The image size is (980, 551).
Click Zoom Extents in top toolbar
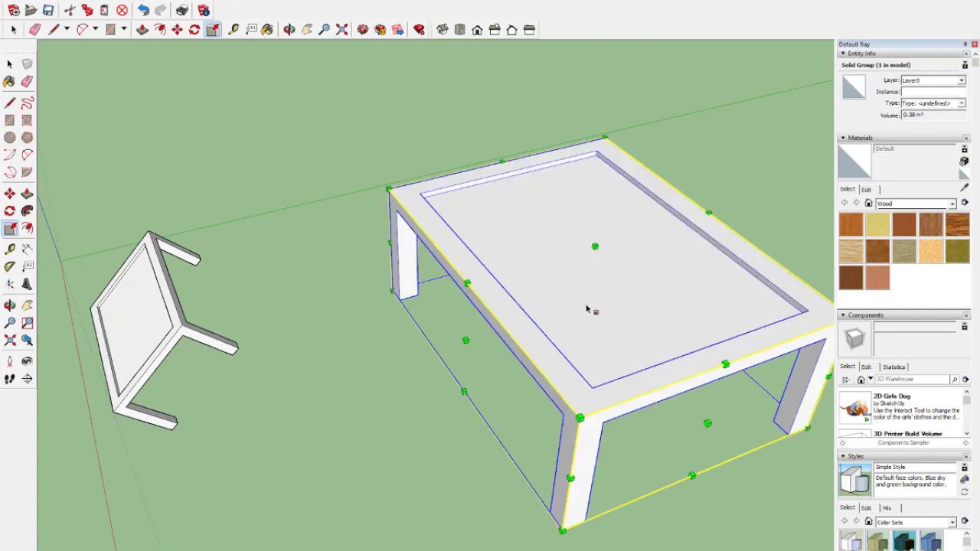[341, 29]
